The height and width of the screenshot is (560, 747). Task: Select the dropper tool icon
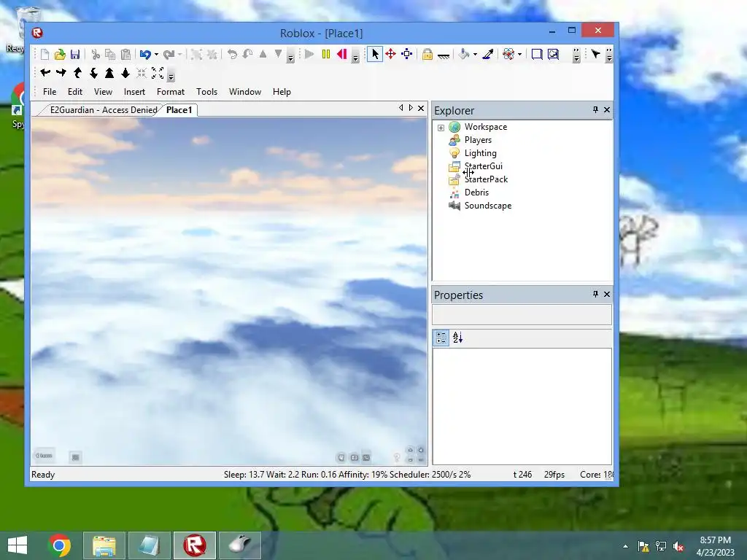tap(487, 54)
